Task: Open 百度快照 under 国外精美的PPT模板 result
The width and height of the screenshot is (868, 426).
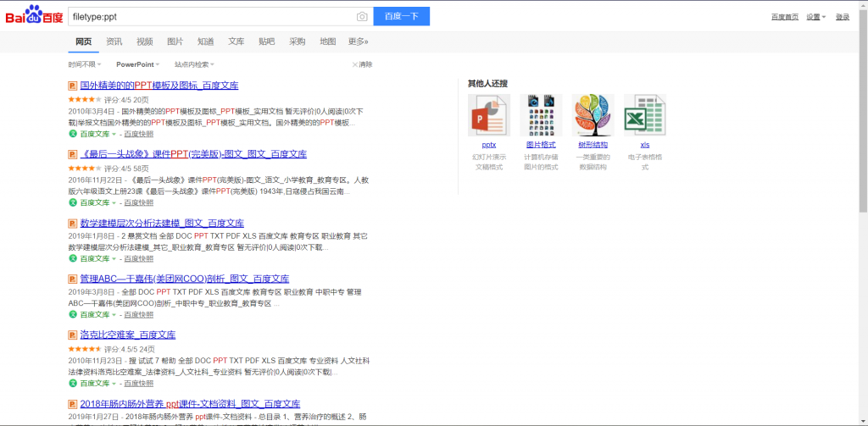Action: coord(138,135)
